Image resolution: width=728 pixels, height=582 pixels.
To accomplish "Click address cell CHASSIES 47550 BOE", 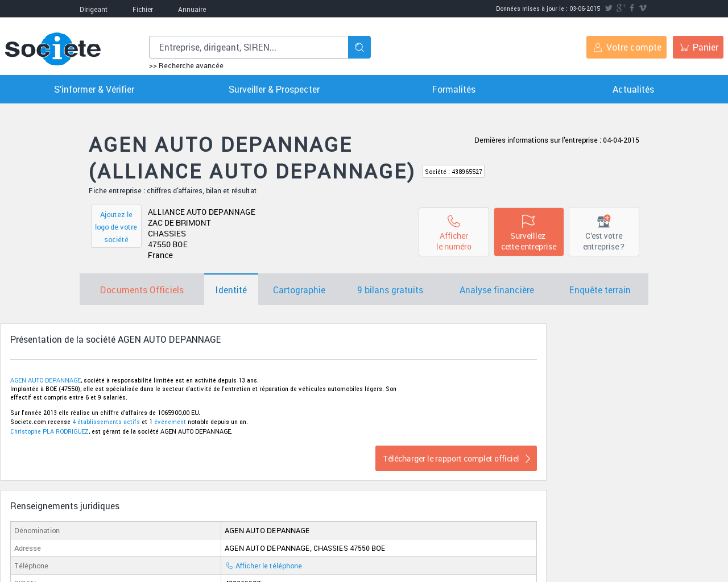I will 305,548.
